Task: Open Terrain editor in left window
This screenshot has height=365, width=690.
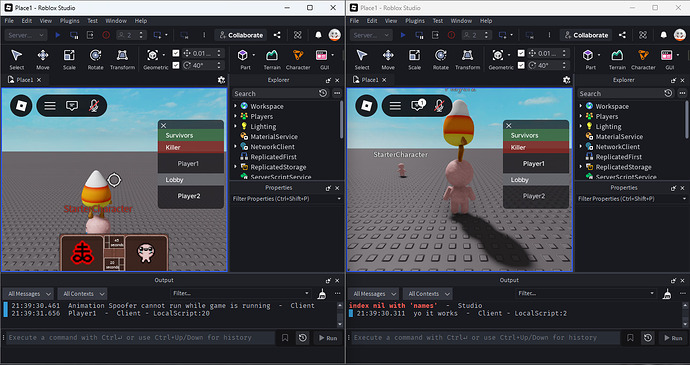Action: coord(272,59)
